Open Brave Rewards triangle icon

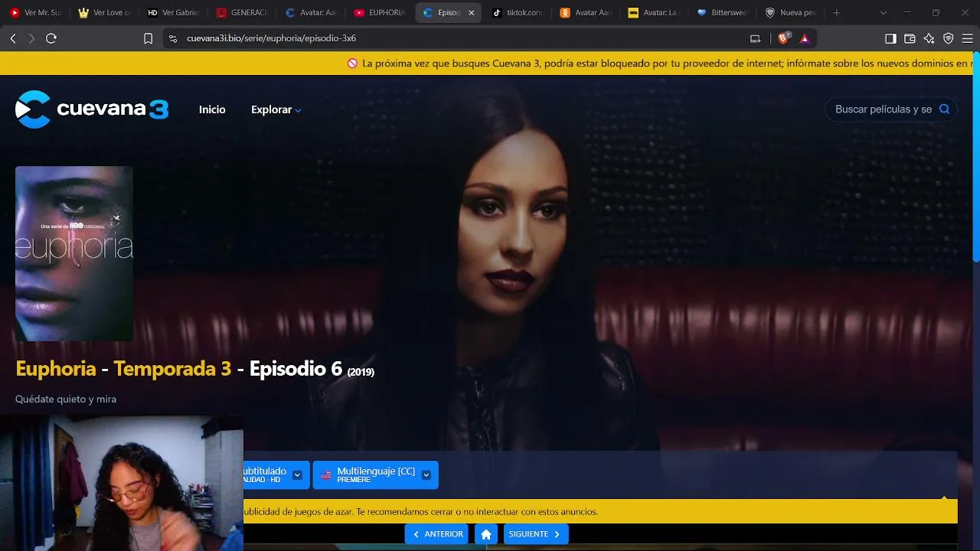tap(805, 38)
